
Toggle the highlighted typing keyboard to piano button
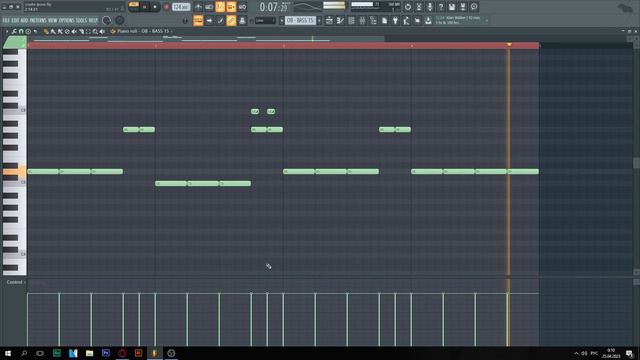pyautogui.click(x=198, y=20)
